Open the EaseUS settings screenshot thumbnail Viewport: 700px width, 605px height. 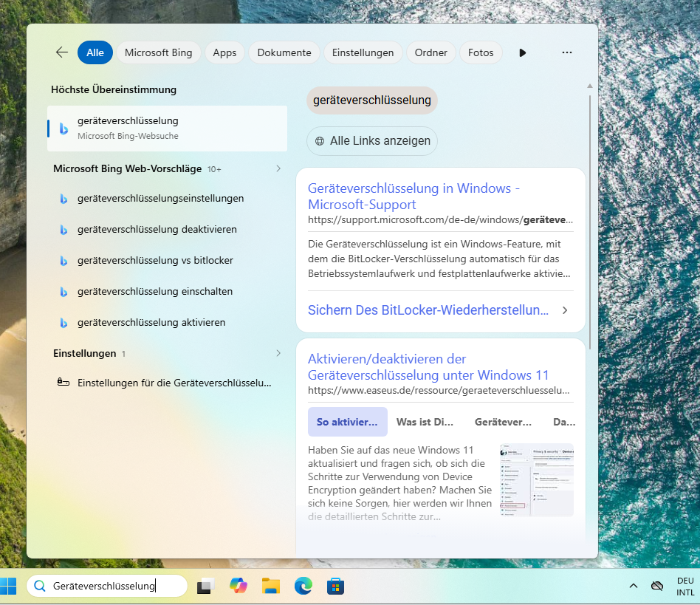tap(537, 480)
